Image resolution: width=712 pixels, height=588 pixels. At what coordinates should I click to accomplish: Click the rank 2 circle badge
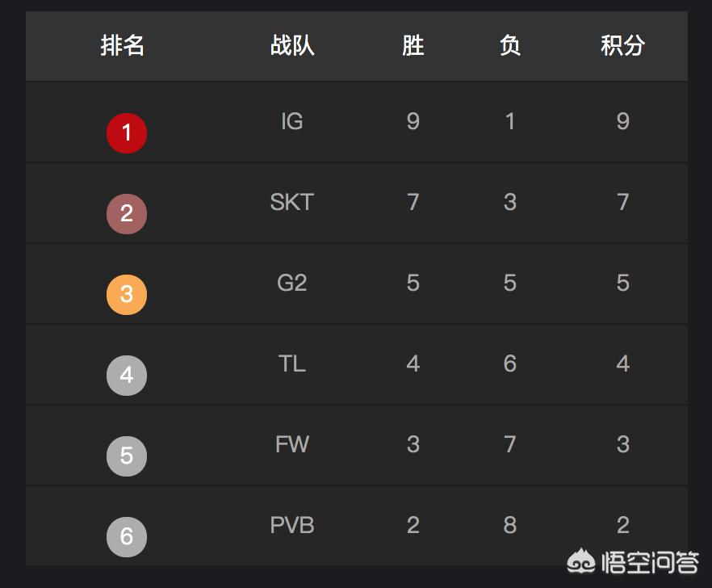127,214
